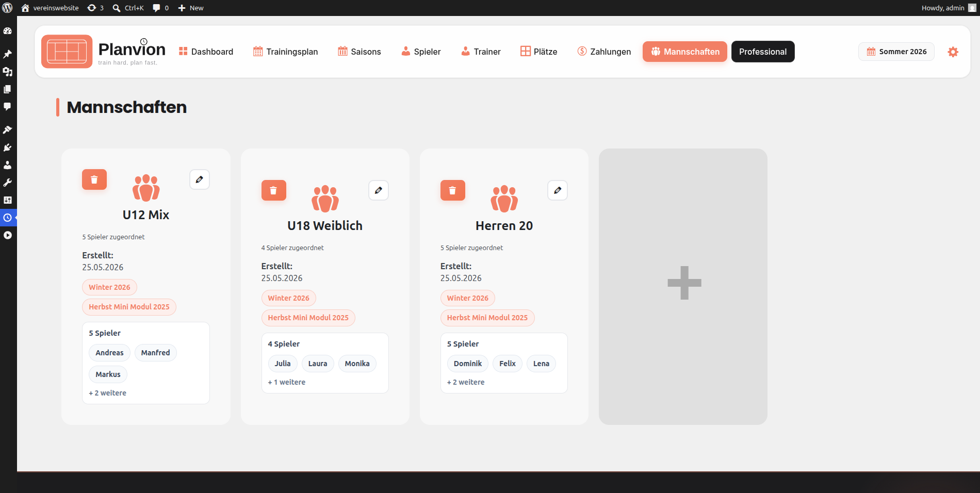Image resolution: width=980 pixels, height=493 pixels.
Task: Select player chip Monika
Action: click(357, 364)
